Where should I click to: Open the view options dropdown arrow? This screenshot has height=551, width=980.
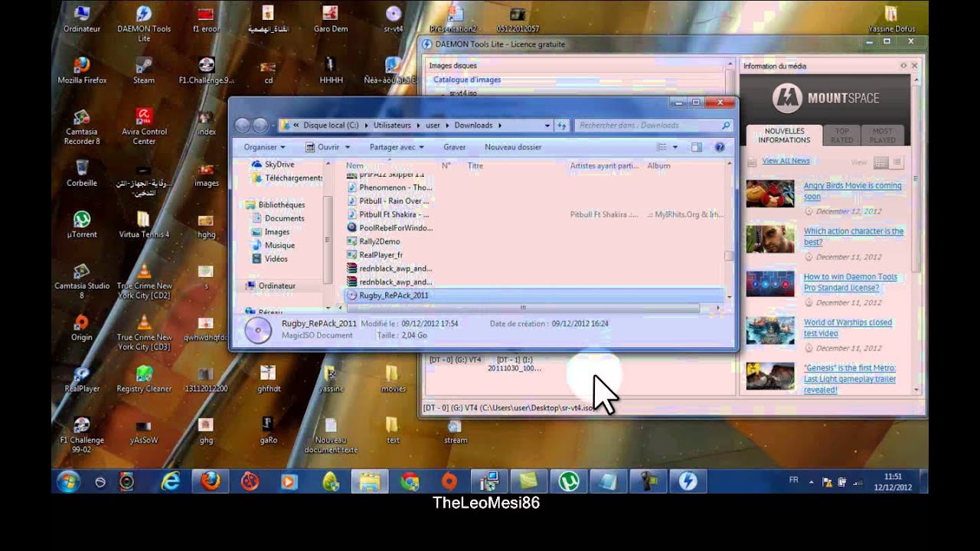(675, 147)
